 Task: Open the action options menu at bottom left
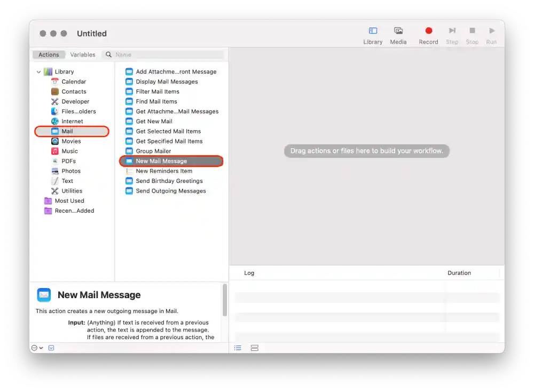37,348
